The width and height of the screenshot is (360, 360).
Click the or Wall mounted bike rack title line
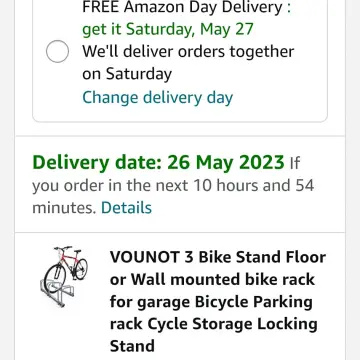point(212,279)
